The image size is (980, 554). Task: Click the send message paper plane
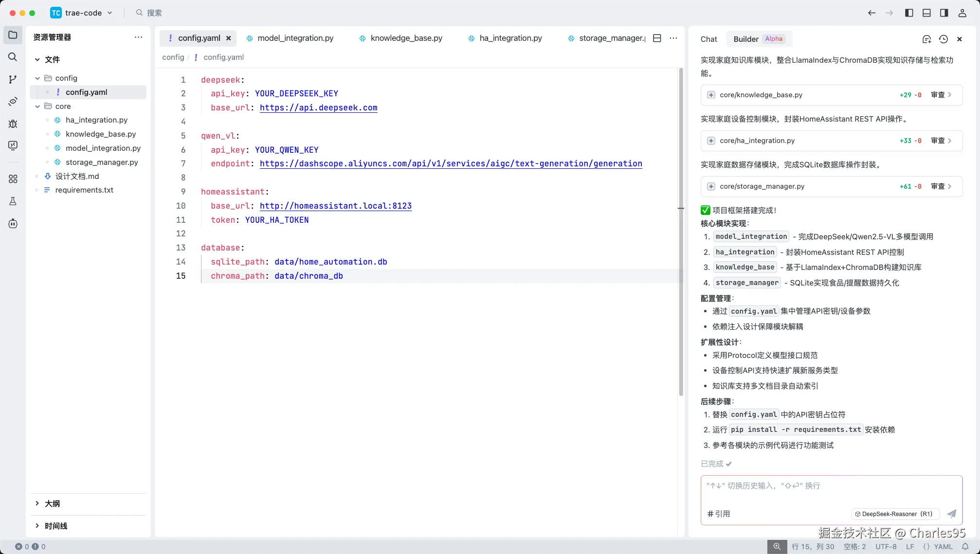click(x=951, y=514)
